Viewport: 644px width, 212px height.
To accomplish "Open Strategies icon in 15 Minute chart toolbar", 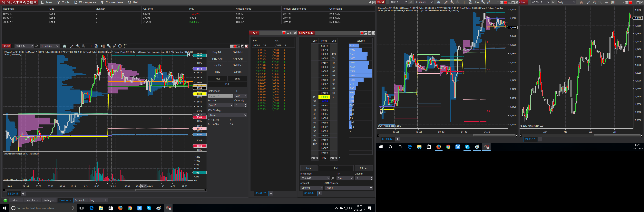I will click(114, 46).
